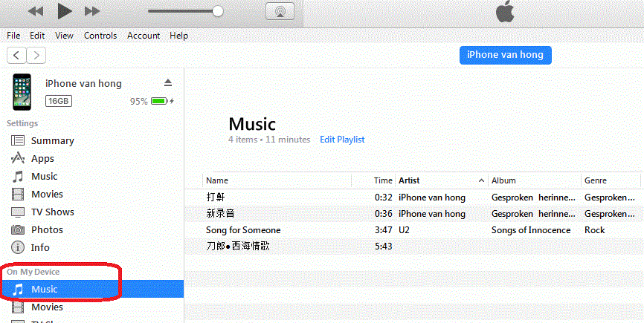Open TV Shows in Settings sidebar
The image size is (644, 323).
tap(53, 212)
